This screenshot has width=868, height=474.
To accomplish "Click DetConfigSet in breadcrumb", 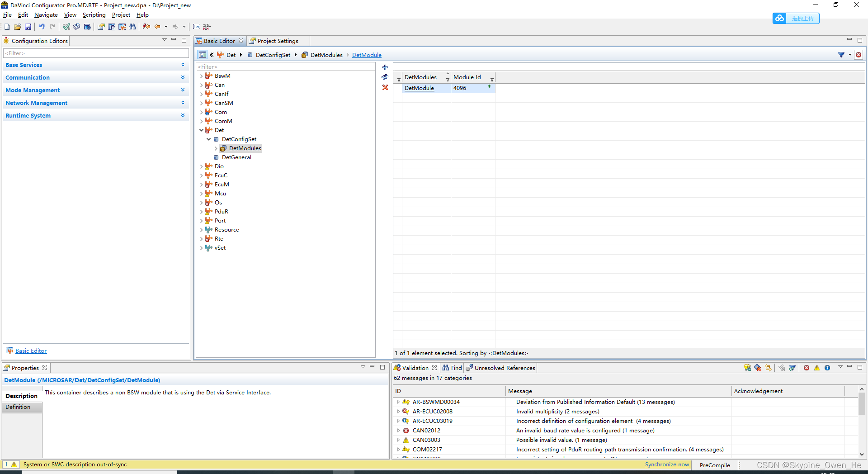I will (x=273, y=55).
